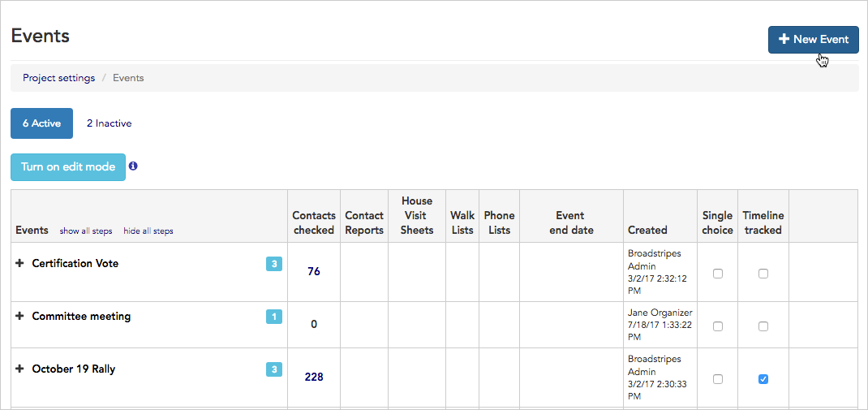Click the step count badge for October 19 Rally
The width and height of the screenshot is (868, 410).
(x=274, y=369)
